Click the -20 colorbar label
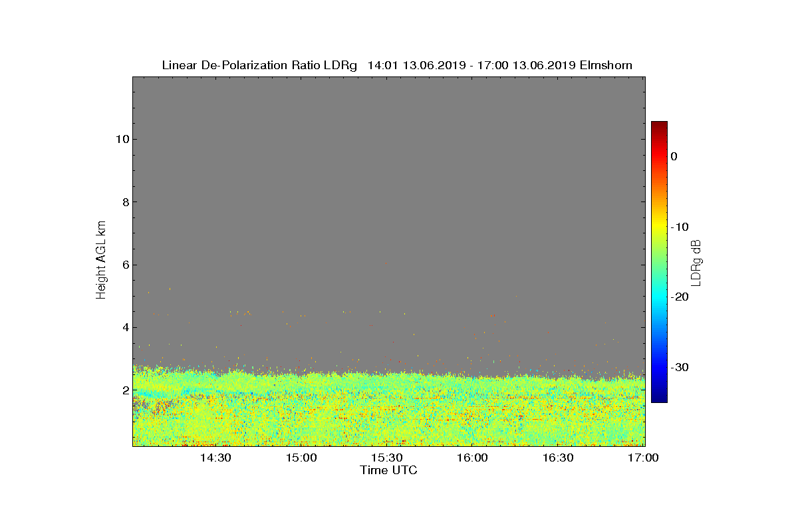The image size is (798, 532). (x=679, y=297)
